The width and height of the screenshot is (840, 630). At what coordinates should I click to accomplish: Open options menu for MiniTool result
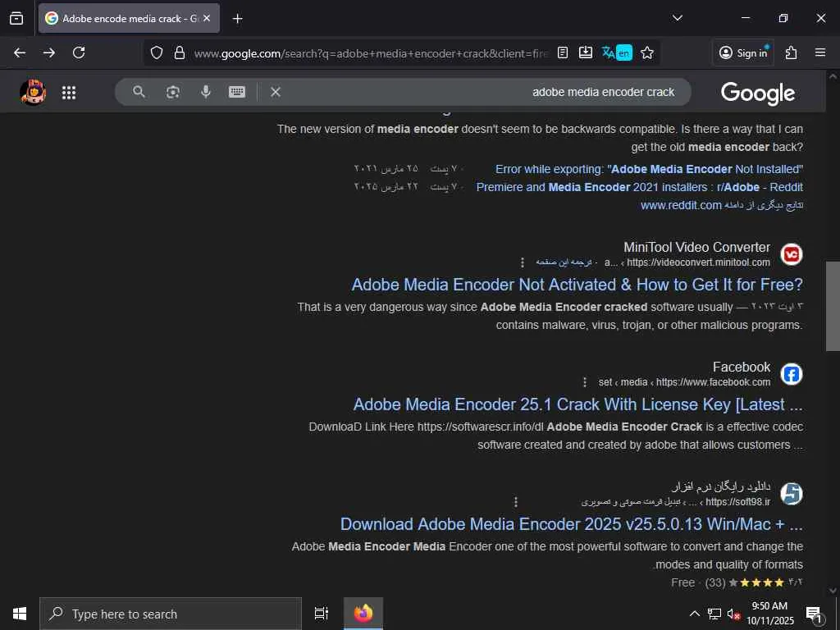pyautogui.click(x=523, y=262)
